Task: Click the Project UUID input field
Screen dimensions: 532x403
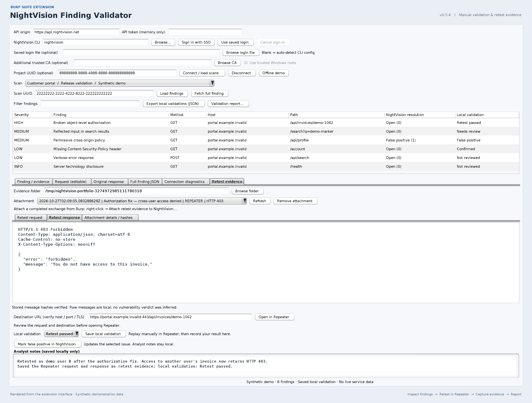Action: tap(117, 73)
